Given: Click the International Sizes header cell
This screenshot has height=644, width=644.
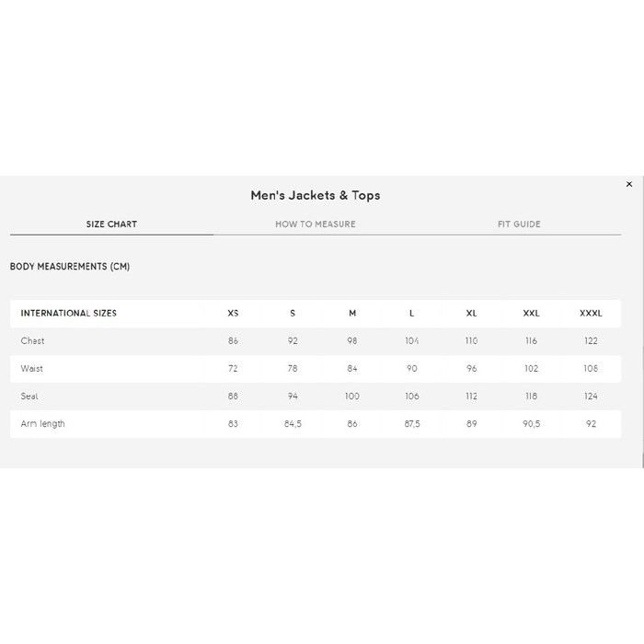Looking at the screenshot, I should (69, 314).
